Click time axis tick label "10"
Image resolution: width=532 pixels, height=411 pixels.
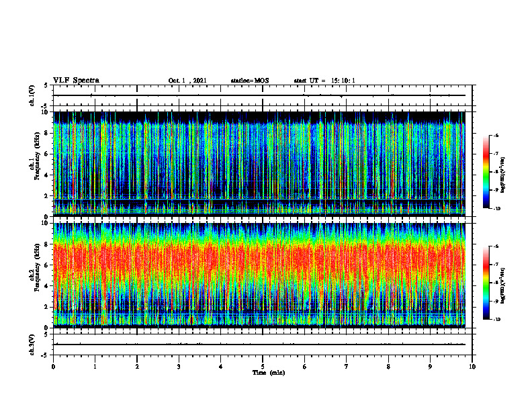(x=472, y=367)
